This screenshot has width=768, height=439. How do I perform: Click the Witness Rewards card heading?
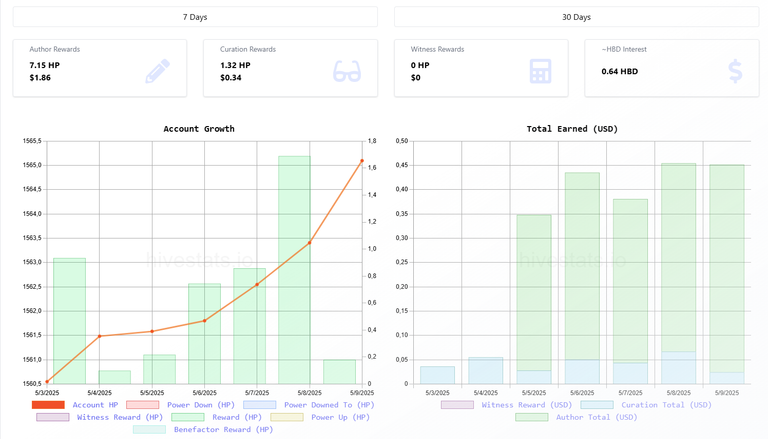click(x=437, y=49)
